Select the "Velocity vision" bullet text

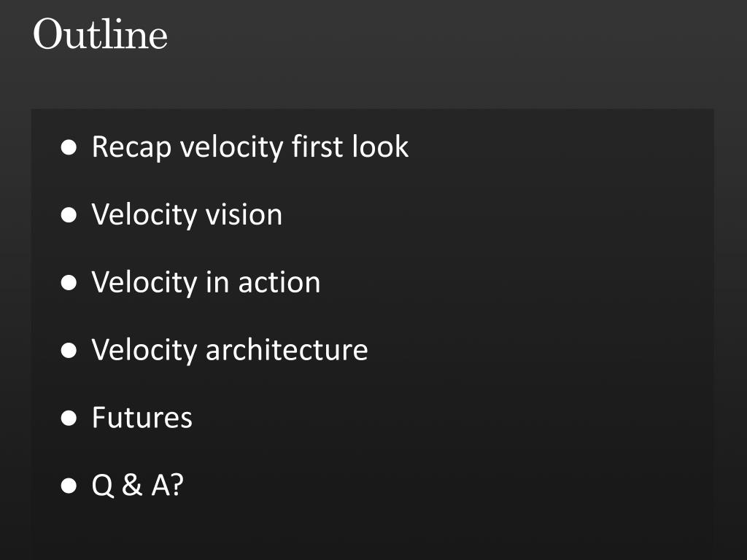(187, 215)
